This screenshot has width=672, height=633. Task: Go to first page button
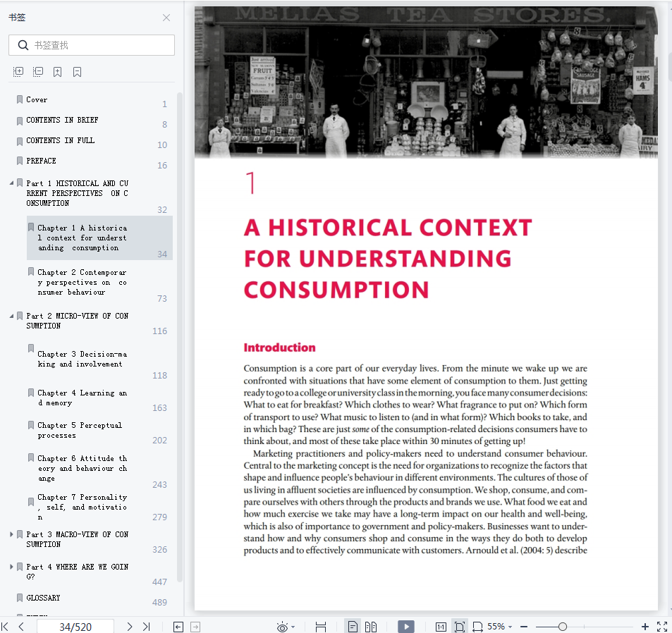point(5,627)
